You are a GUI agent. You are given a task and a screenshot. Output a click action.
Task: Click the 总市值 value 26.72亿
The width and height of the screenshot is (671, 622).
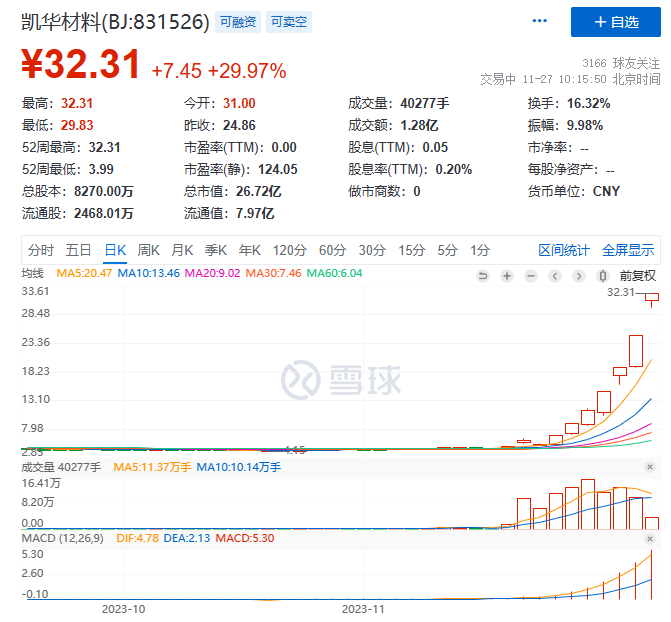(258, 191)
